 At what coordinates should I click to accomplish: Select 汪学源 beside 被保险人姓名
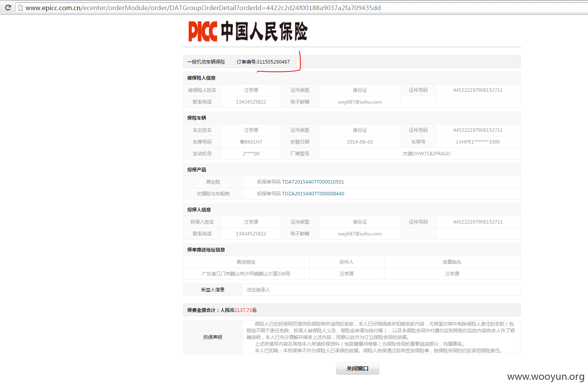pos(251,90)
